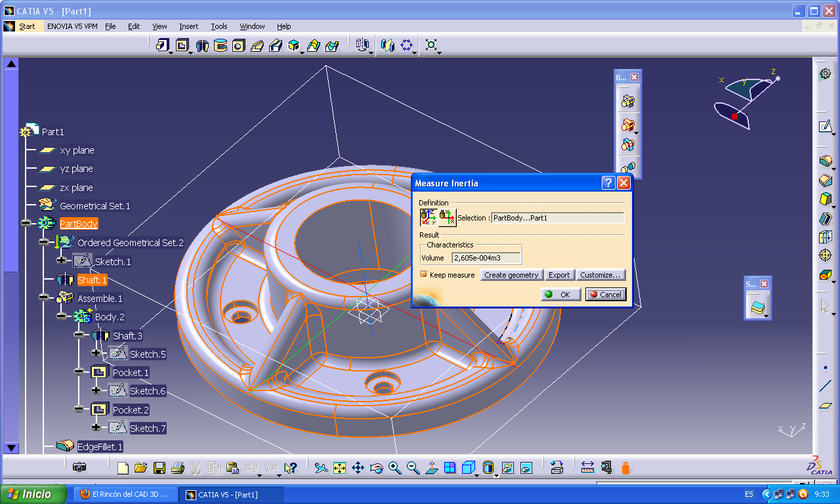Collapse the Assemble.1 tree node
840x504 pixels.
tap(43, 298)
